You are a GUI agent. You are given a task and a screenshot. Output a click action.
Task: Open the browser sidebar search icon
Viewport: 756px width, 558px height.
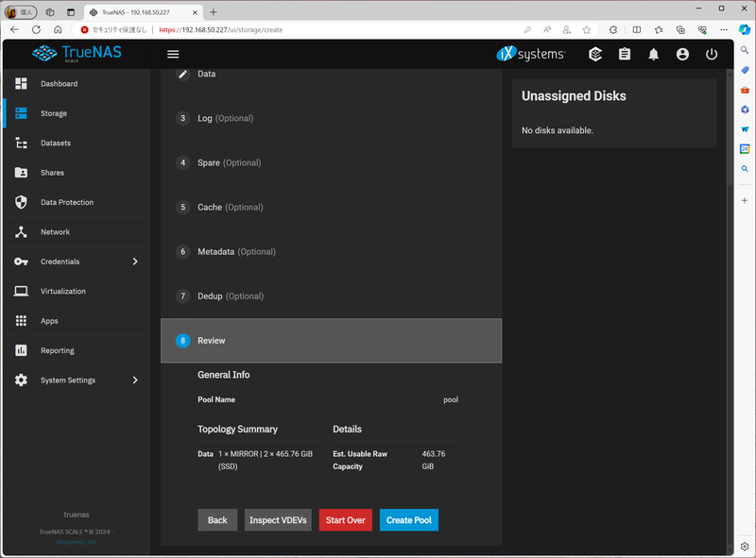coord(745,50)
